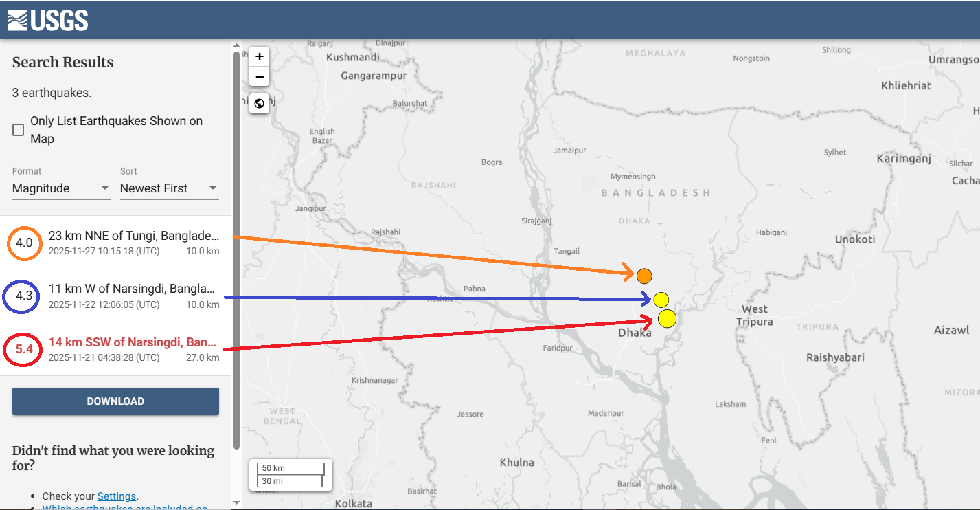Screen dimensions: 980x510
Task: Click the globe zoom-to-world icon
Action: [259, 104]
